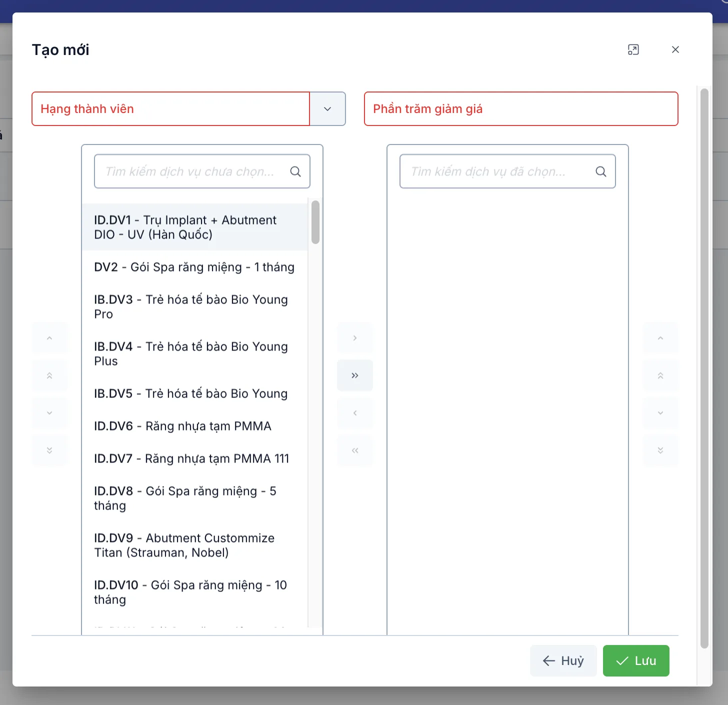The width and height of the screenshot is (728, 705).
Task: Move item to top in left list
Action: (49, 375)
